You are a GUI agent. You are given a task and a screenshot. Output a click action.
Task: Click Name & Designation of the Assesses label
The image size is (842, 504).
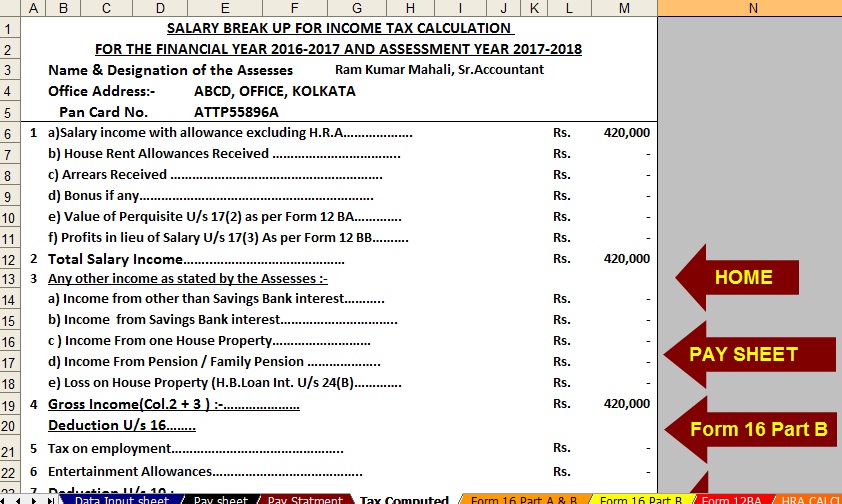point(170,70)
